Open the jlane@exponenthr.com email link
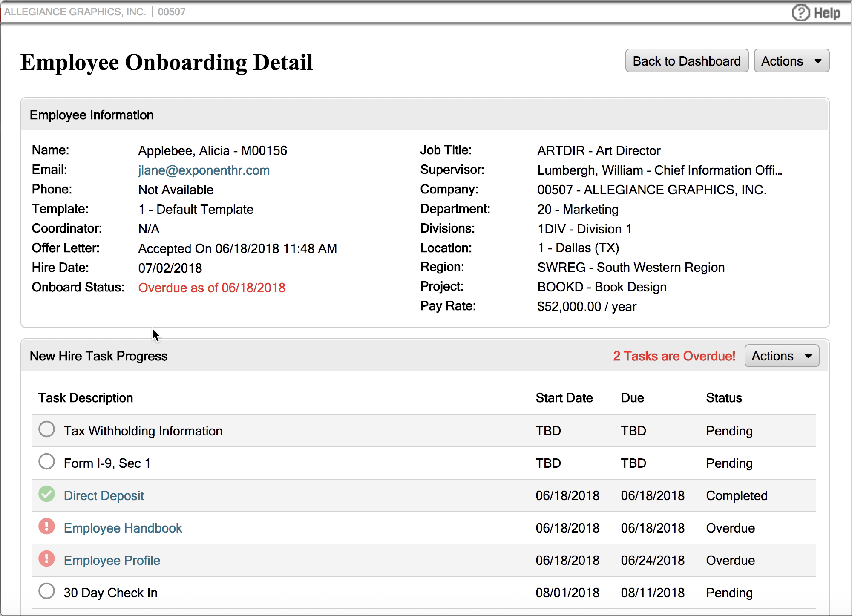 click(x=204, y=170)
